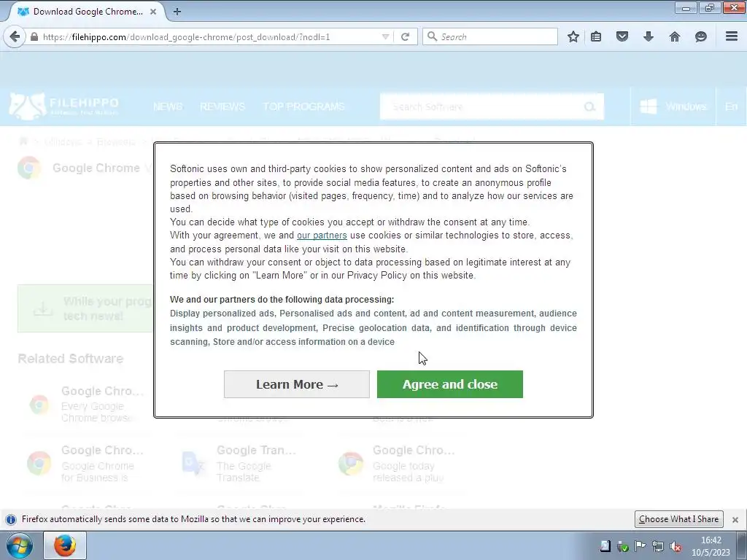This screenshot has height=560, width=747.
Task: Open TOP PROGRAMS in FileHippo navigation
Action: click(x=303, y=106)
